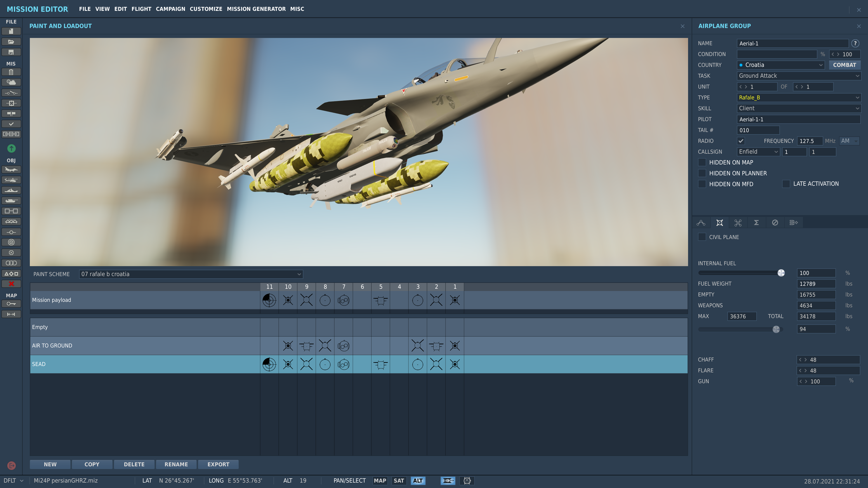Click Mission payload pylon 5 pod icon
868x488 pixels.
[x=381, y=300]
